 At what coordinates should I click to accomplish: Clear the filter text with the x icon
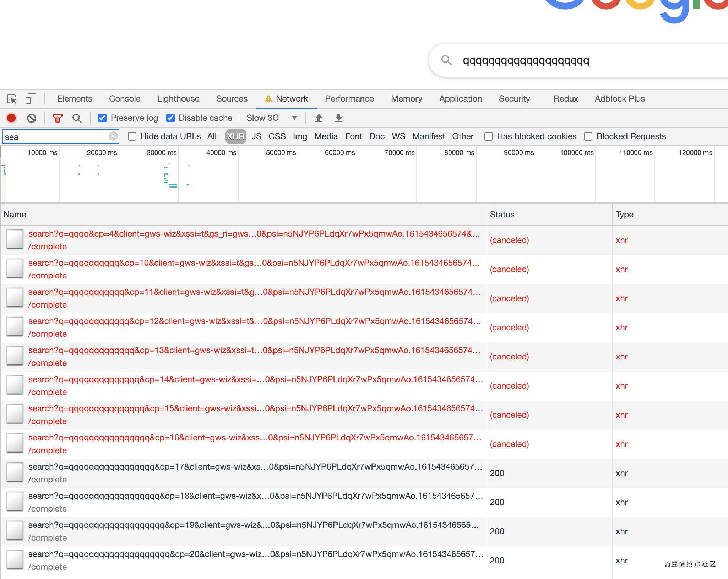coord(113,136)
